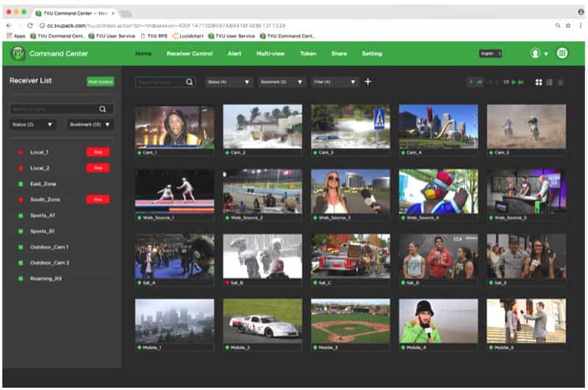Open the browser zoom magnifier icon

click(558, 26)
